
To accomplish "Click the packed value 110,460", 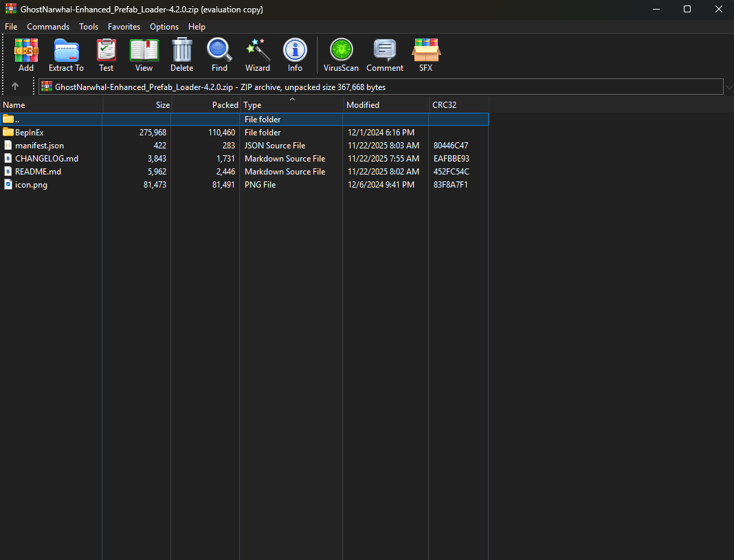I will click(221, 133).
